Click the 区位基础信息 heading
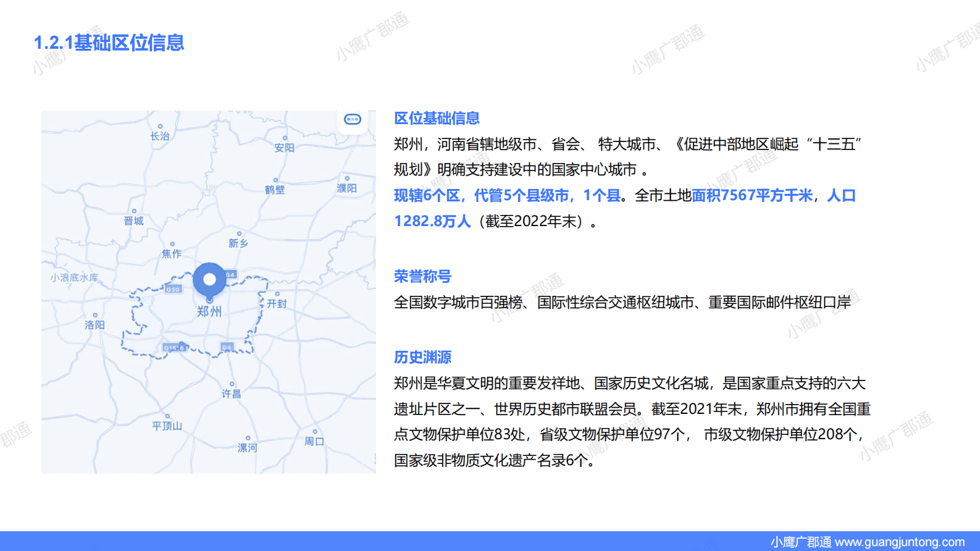Screen dimensions: 980x551 (437, 118)
